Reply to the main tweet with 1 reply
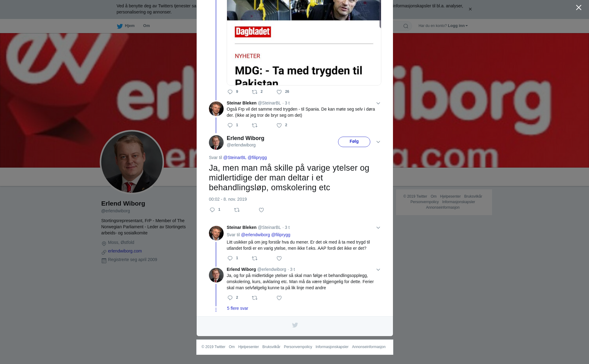Image resolution: width=589 pixels, height=364 pixels. [212, 210]
